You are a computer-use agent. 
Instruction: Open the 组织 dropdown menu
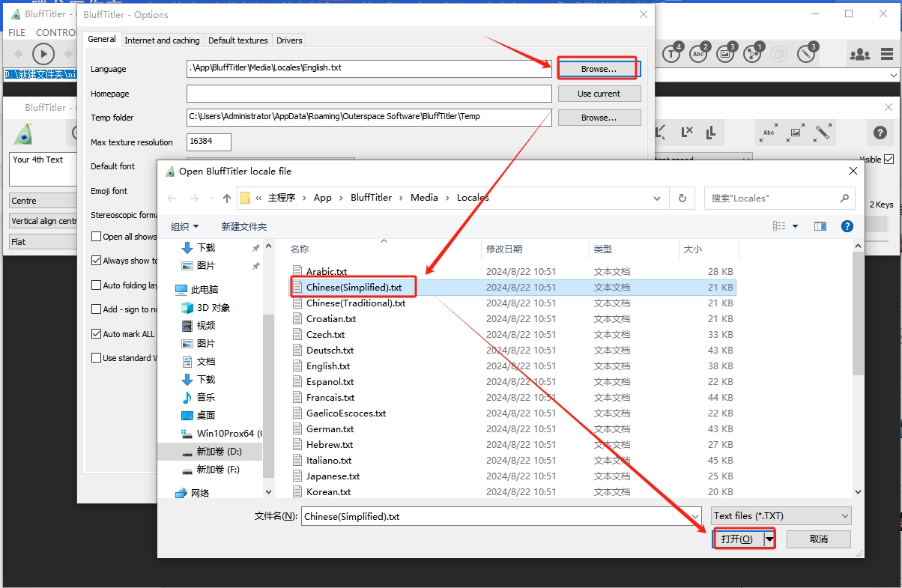tap(184, 226)
